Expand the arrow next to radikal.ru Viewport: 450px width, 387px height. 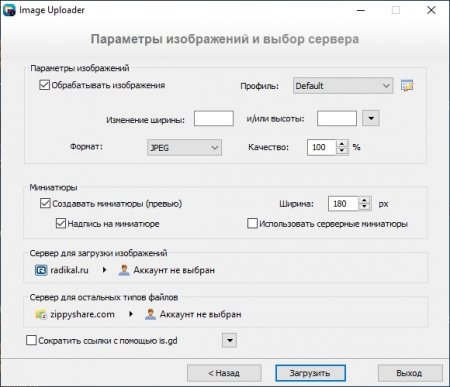104,270
